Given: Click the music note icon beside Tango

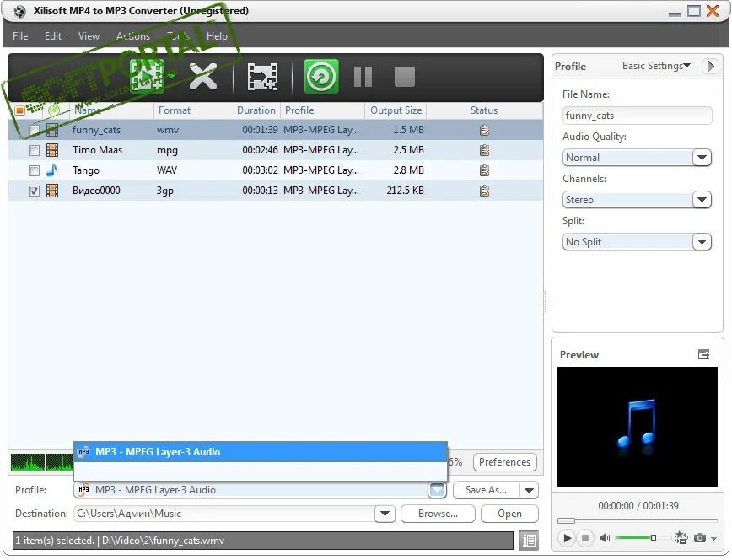Looking at the screenshot, I should [x=52, y=170].
